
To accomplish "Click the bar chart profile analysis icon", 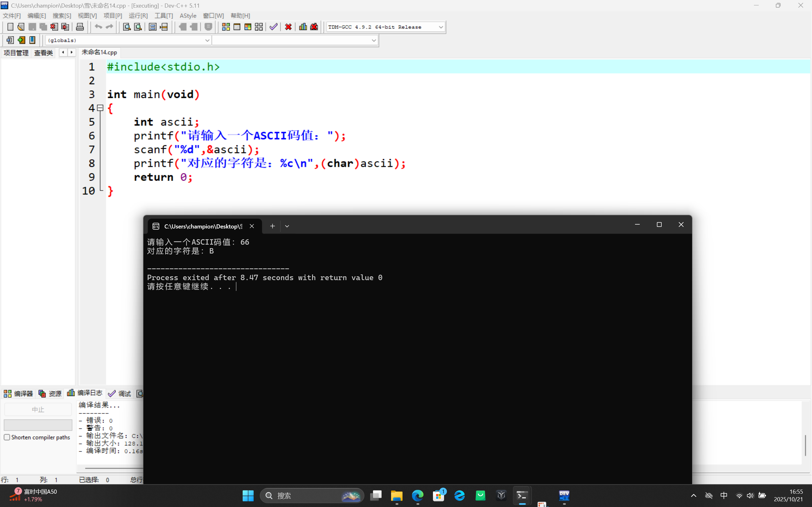I will (x=303, y=27).
